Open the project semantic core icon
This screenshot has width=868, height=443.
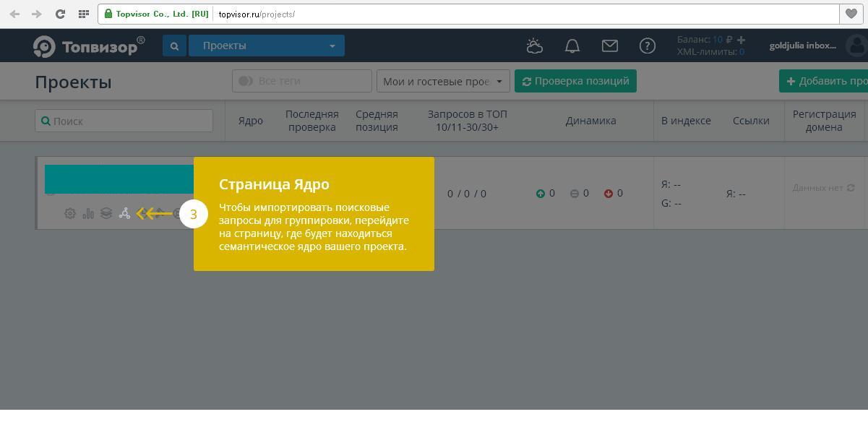click(124, 213)
